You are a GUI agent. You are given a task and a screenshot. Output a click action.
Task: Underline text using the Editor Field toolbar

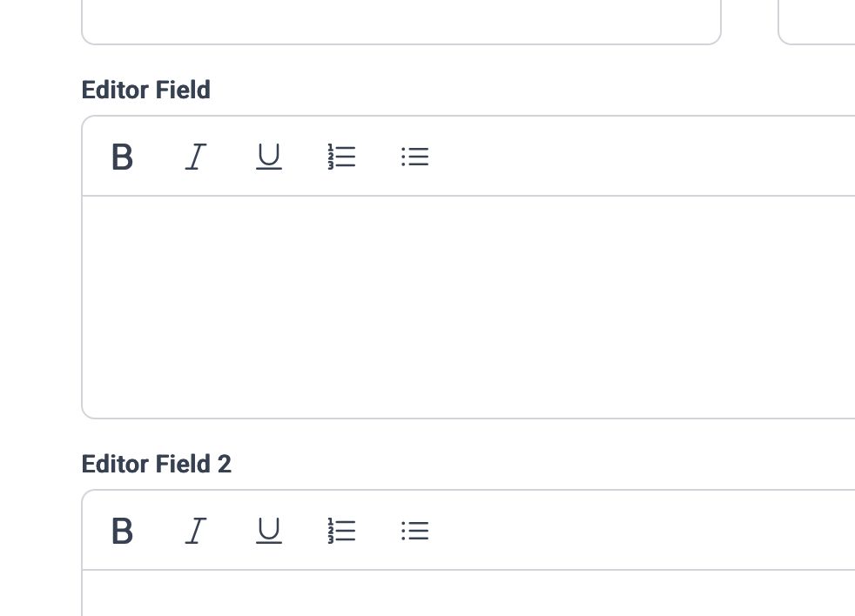pos(269,157)
